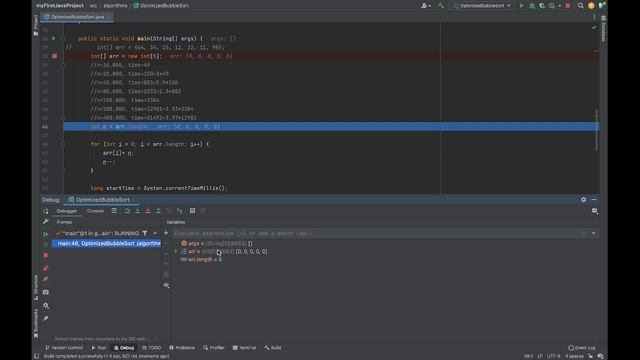
Task: Open the Debug panel gear options
Action: click(x=583, y=200)
